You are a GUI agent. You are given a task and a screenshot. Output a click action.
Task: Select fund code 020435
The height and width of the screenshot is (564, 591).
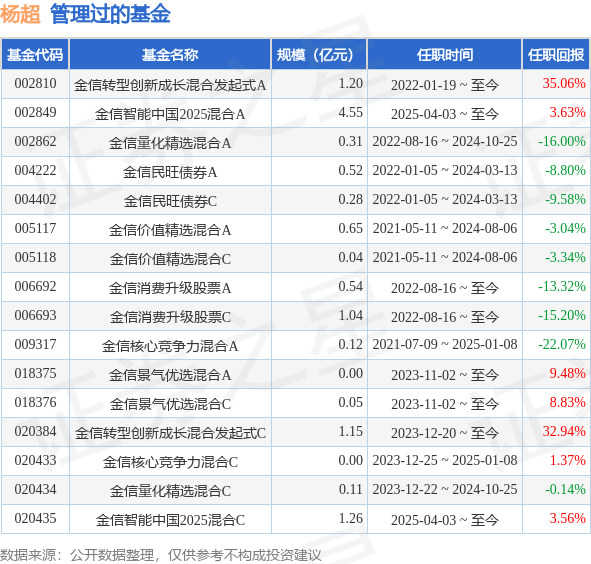click(35, 519)
